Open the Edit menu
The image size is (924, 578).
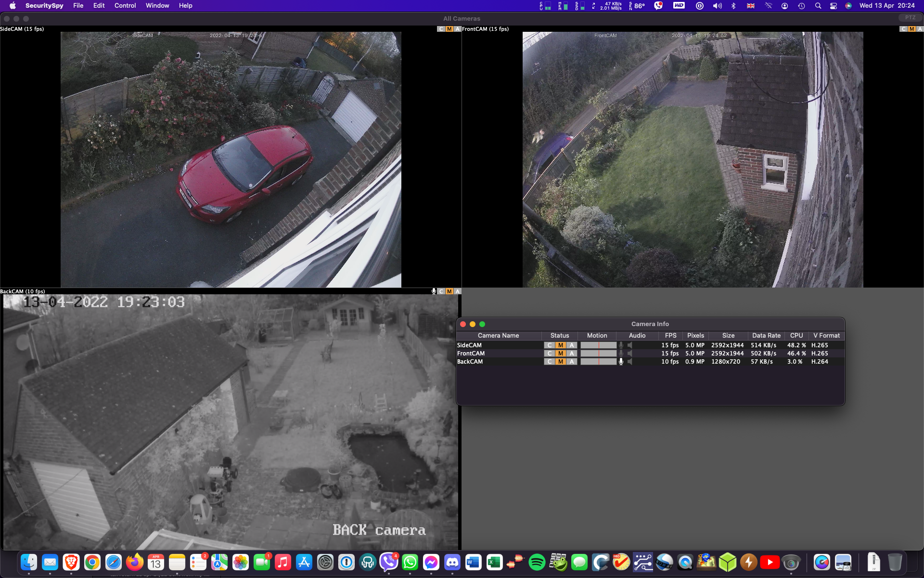tap(99, 6)
